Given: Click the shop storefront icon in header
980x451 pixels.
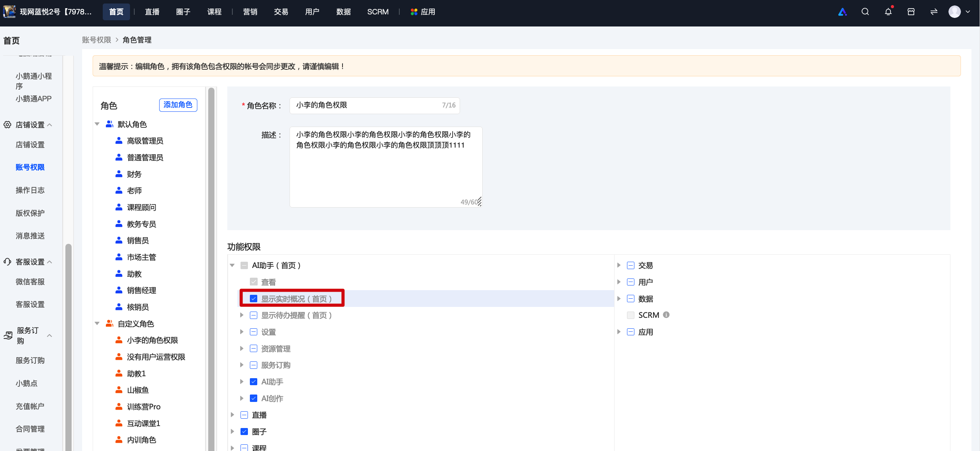Looking at the screenshot, I should (x=911, y=12).
